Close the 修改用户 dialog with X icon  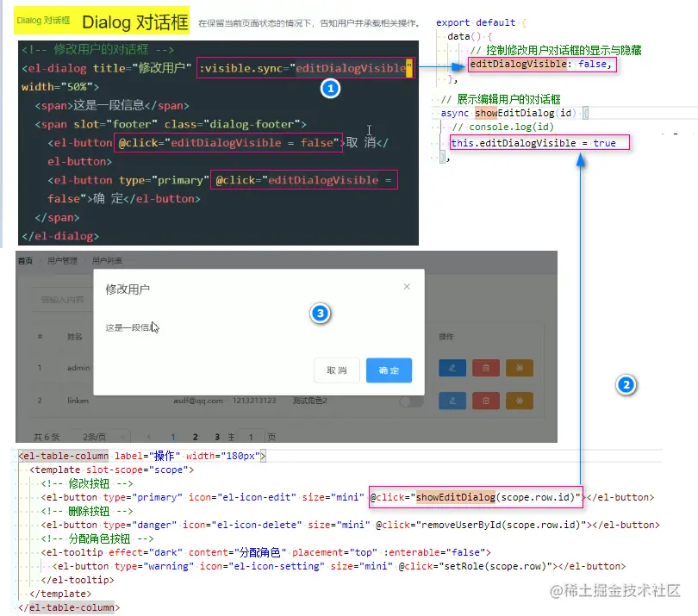(407, 287)
